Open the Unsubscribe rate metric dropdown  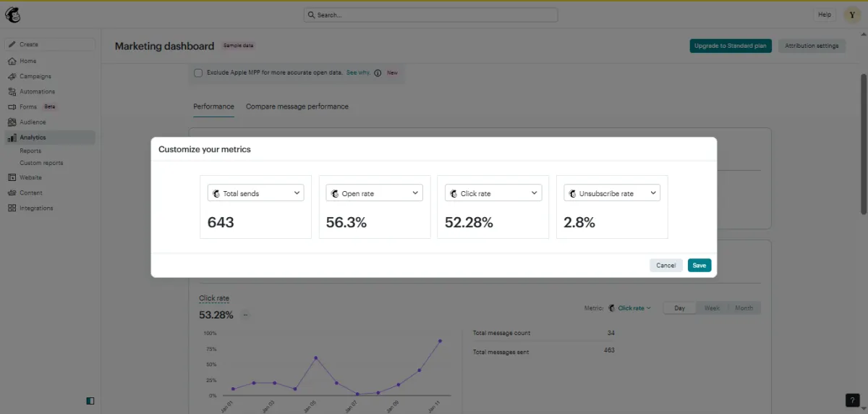[611, 193]
